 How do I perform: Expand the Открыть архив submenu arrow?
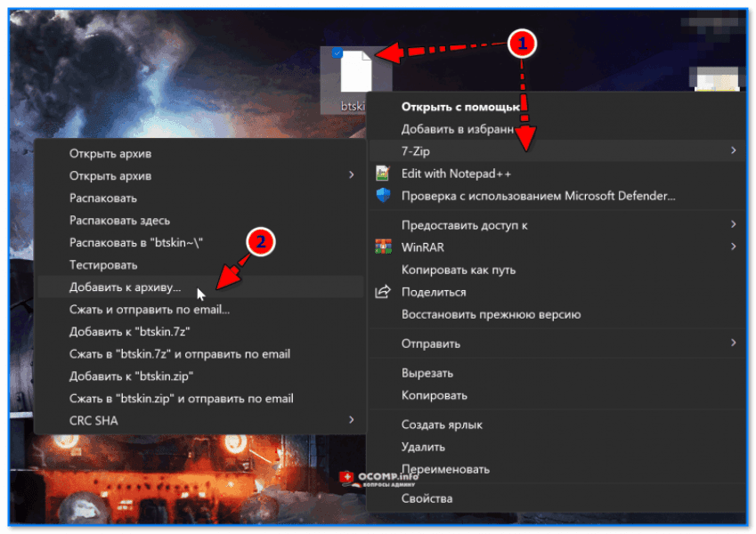click(350, 175)
